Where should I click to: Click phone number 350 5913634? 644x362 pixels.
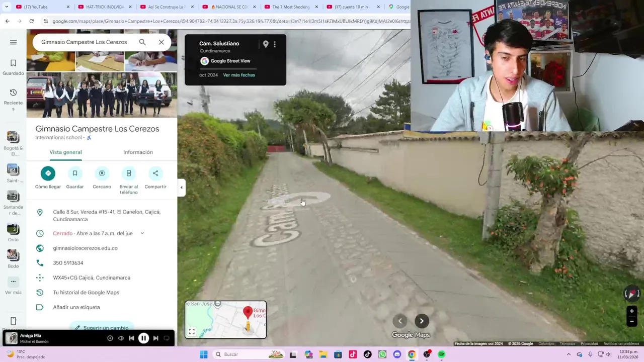point(68,263)
